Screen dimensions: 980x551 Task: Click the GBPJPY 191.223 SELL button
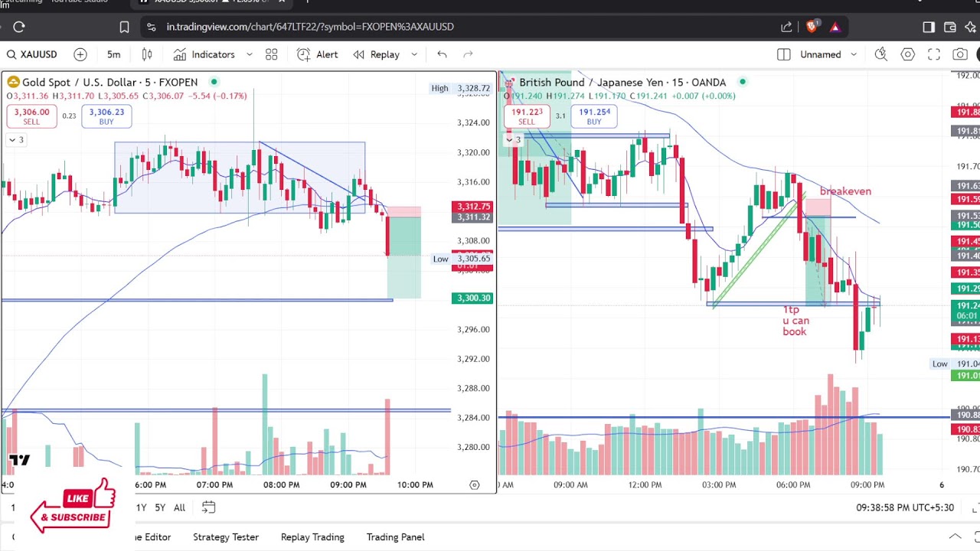[x=526, y=116]
